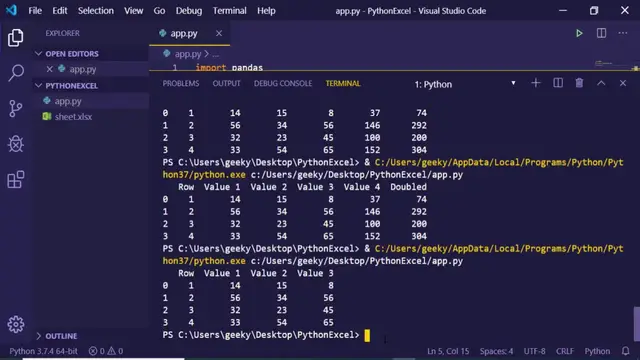
Task: Open the Debug menu
Action: [189, 11]
